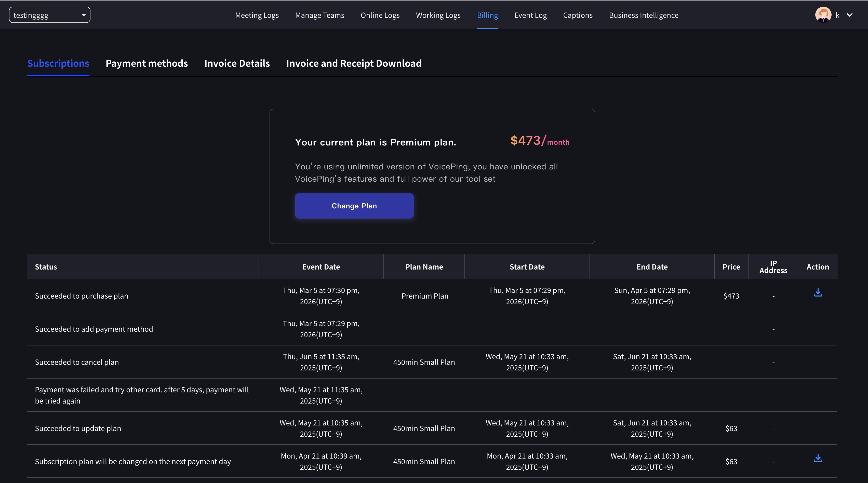Switch to Payment methods tab
The image size is (868, 483).
146,63
